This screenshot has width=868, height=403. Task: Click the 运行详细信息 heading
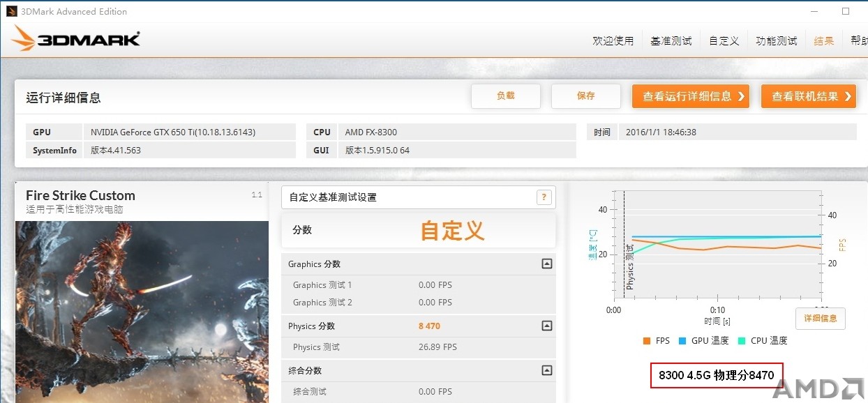click(63, 98)
